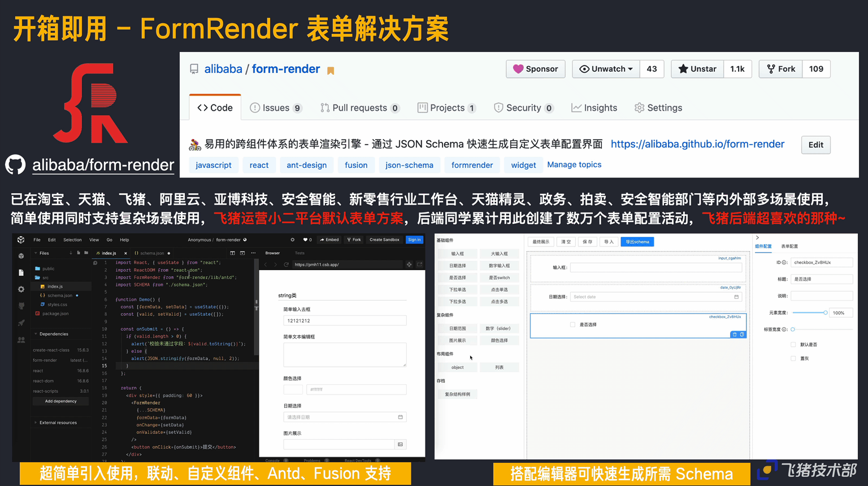Click the new folder icon in Files header
The width and height of the screenshot is (868, 486).
point(86,253)
